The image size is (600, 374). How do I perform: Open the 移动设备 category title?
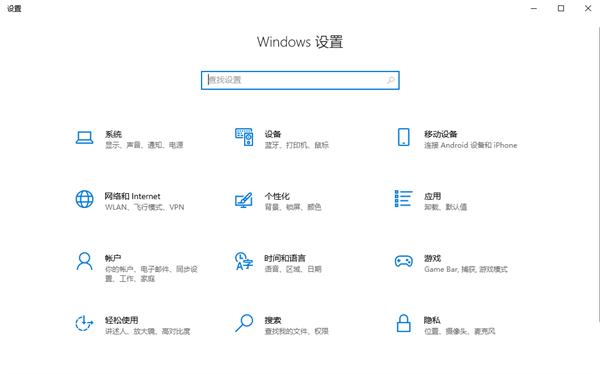coord(440,134)
